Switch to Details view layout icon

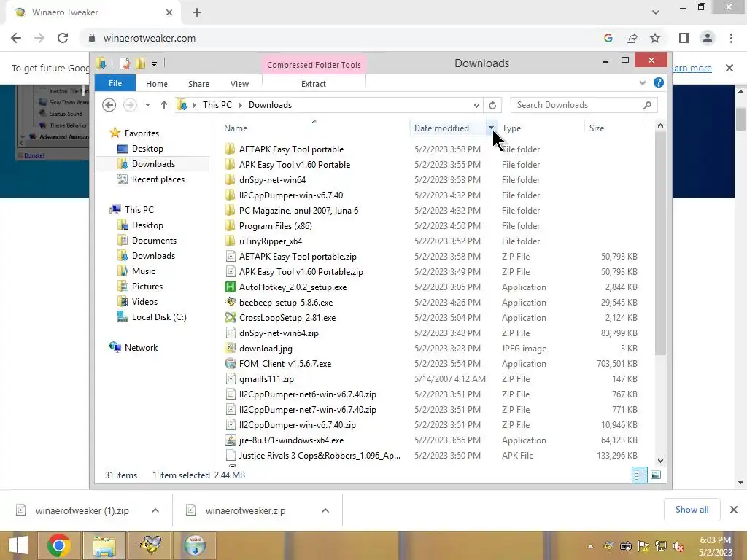[639, 475]
